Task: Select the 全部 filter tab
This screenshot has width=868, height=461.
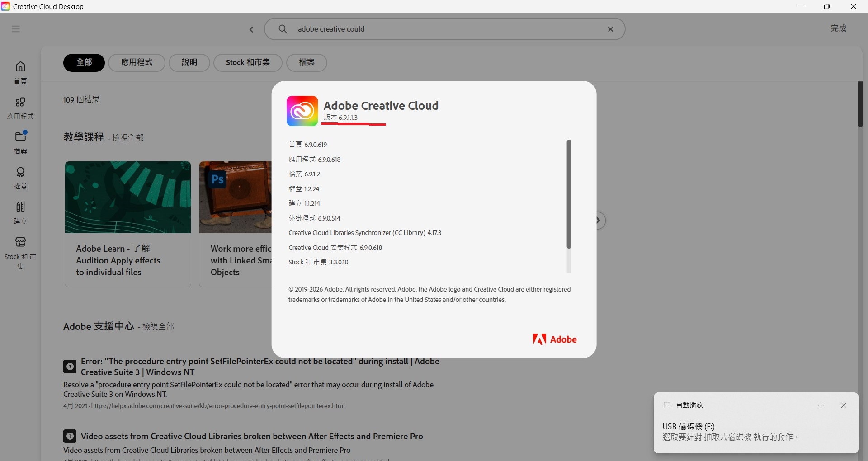Action: (84, 62)
